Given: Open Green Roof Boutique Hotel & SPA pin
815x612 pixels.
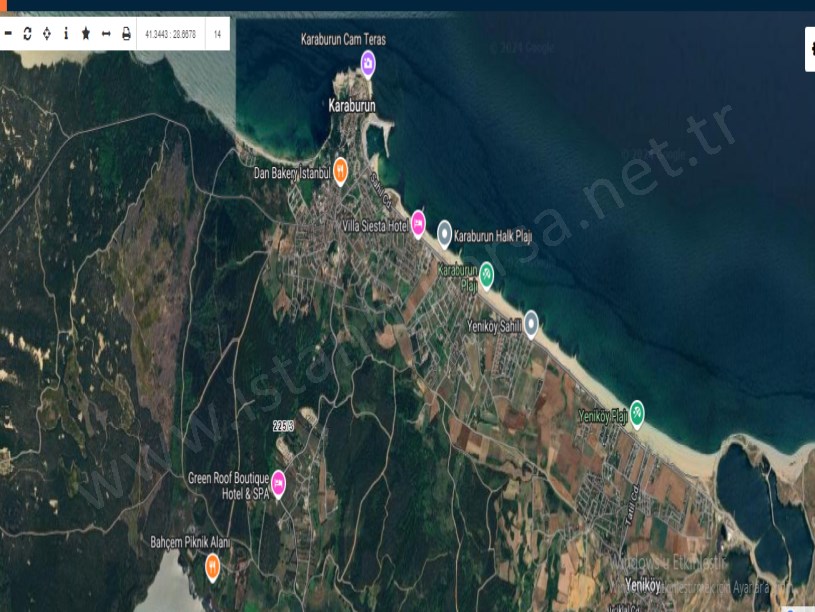Looking at the screenshot, I should click(279, 483).
